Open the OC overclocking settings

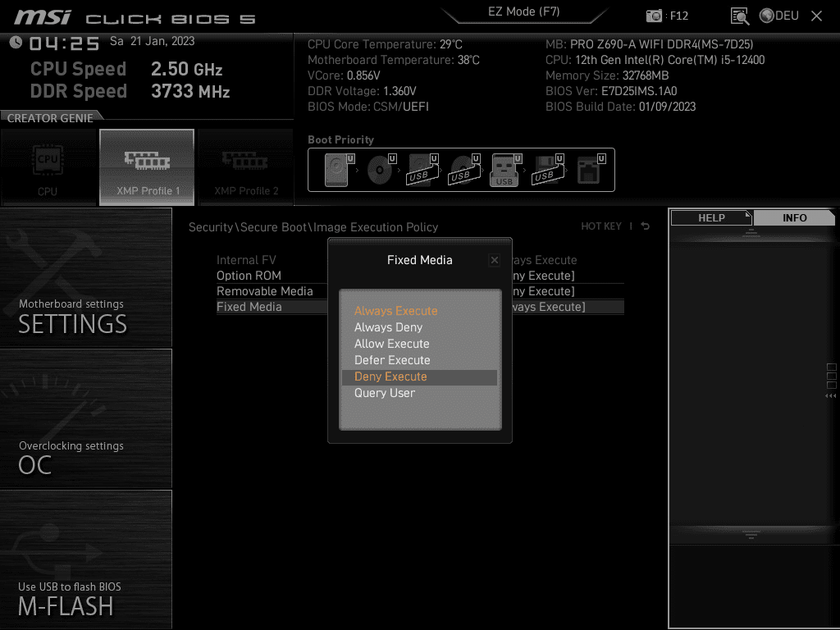coord(85,419)
